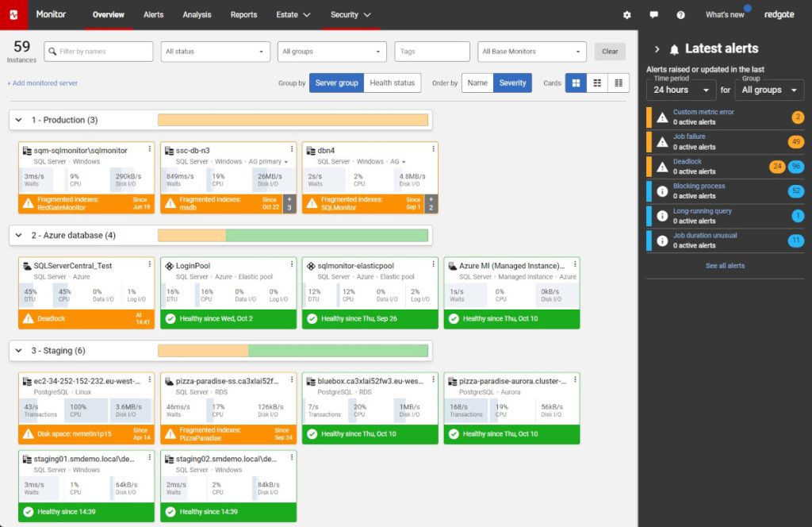Screen dimensions: 812x527
Task: Open the Estate menu
Action: click(x=293, y=14)
